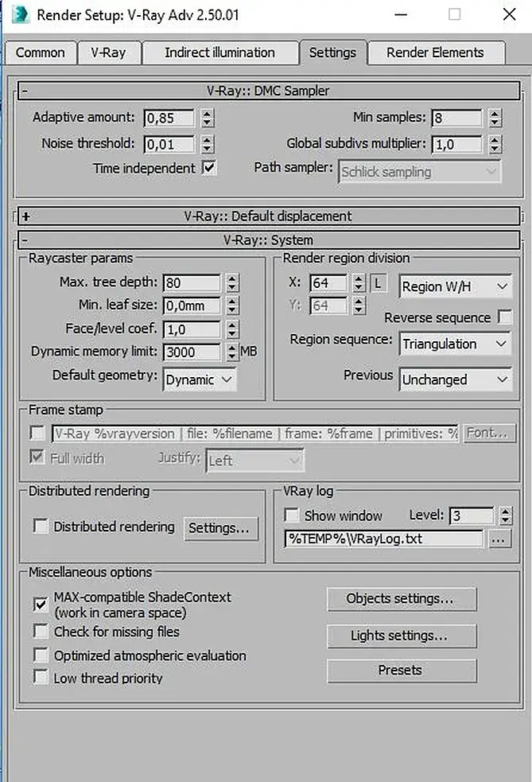532x782 pixels.
Task: Click the Adaptive amount spinner arrows
Action: click(208, 119)
